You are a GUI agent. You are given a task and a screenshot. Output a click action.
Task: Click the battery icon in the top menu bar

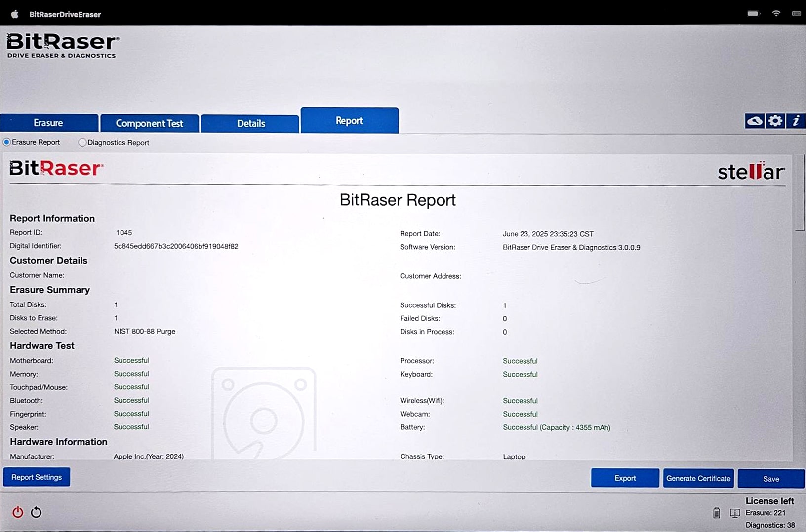click(x=753, y=14)
